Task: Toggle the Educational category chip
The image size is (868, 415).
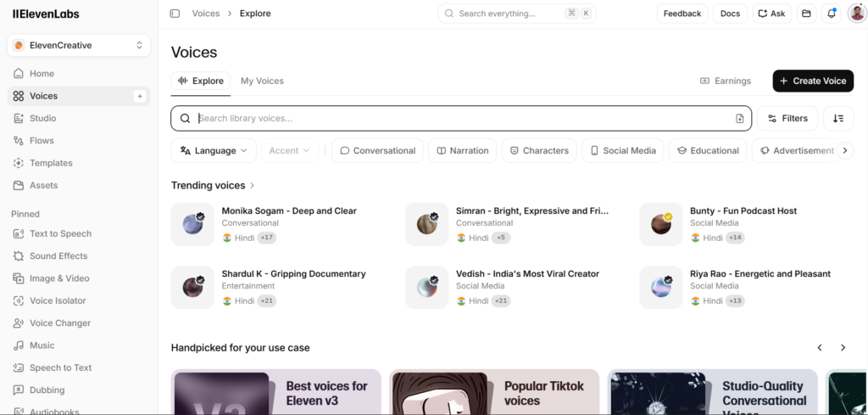Action: [708, 151]
